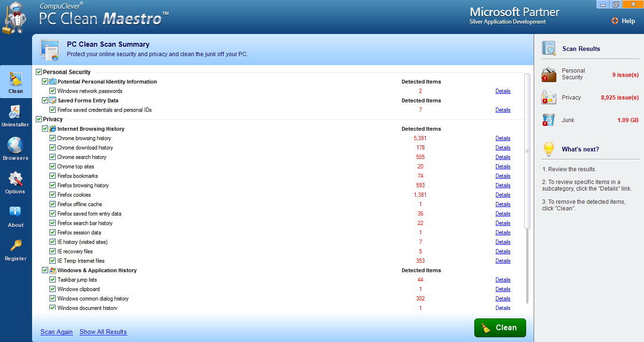
Task: Open Details for Taskbar jump lists
Action: [503, 280]
